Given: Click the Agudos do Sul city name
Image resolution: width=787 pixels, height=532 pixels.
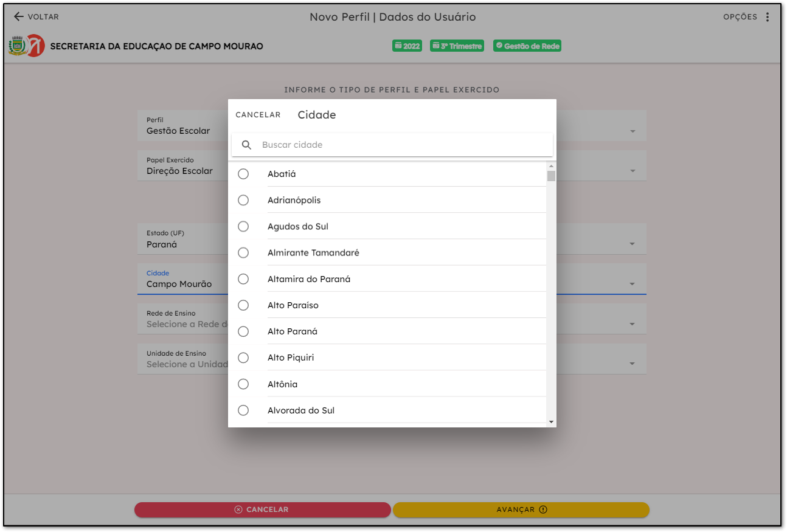Looking at the screenshot, I should tap(298, 226).
